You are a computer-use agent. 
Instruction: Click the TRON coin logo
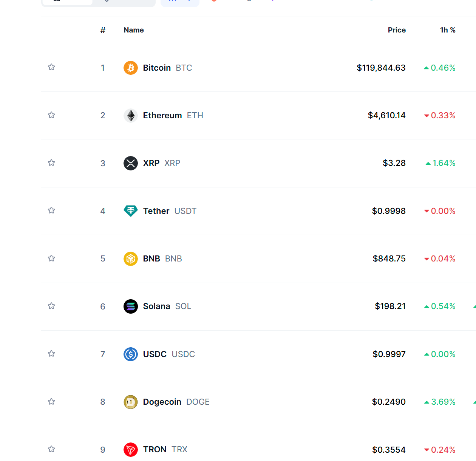(131, 450)
